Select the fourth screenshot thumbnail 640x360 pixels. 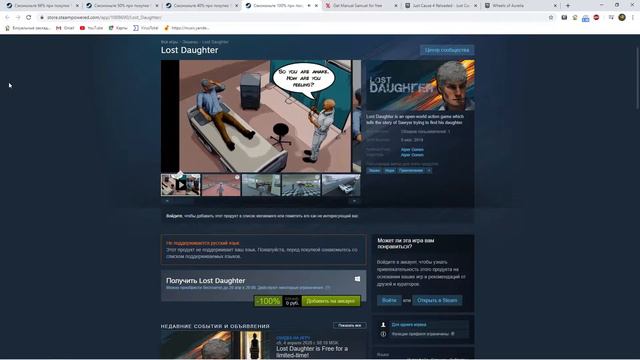tap(301, 185)
